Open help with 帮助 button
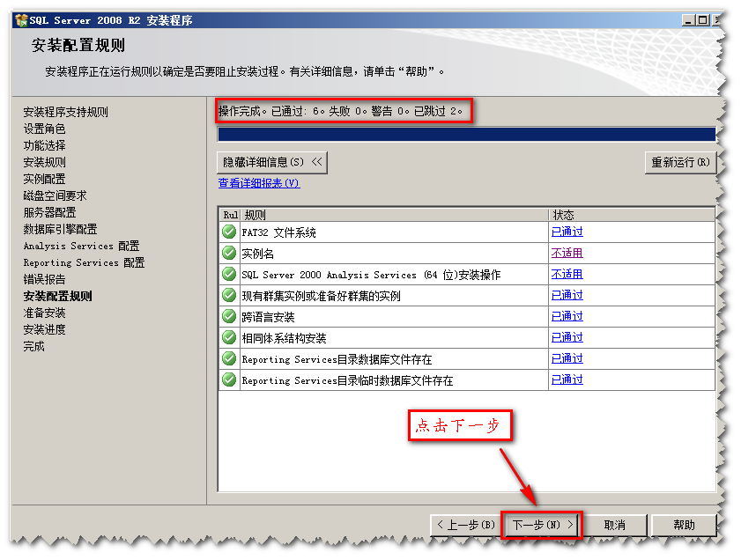This screenshot has height=560, width=741. [x=684, y=525]
